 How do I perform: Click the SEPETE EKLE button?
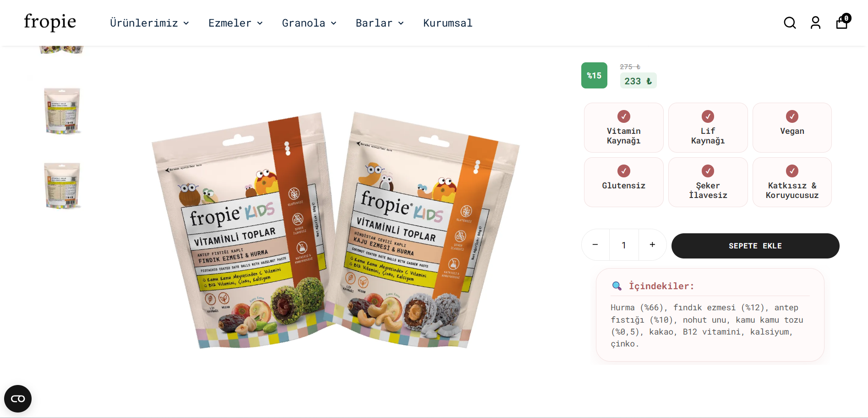pyautogui.click(x=755, y=246)
